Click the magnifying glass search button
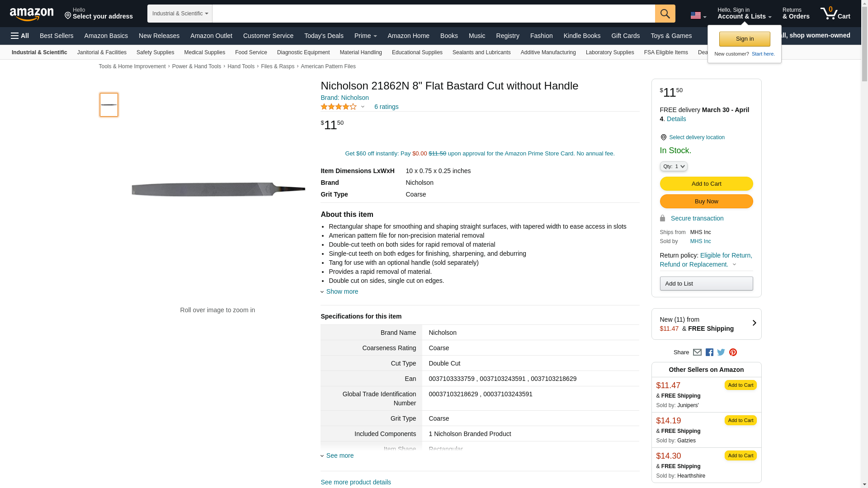Screen dimensions: 868x488 click(665, 14)
